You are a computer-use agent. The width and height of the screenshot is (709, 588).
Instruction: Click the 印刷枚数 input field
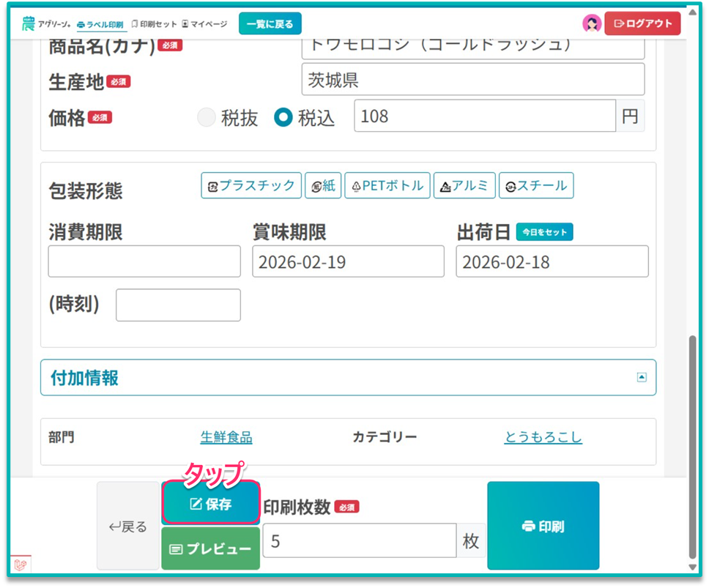click(359, 541)
